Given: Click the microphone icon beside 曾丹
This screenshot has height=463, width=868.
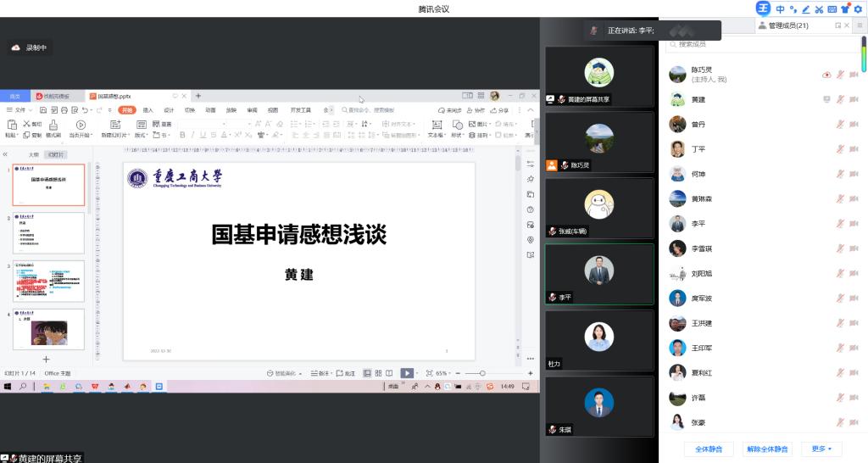Looking at the screenshot, I should 840,124.
